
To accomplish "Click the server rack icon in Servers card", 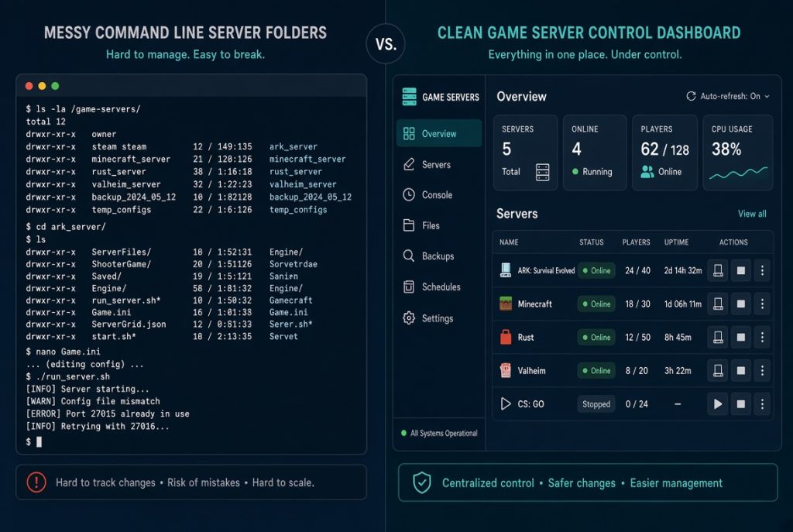I will click(542, 173).
